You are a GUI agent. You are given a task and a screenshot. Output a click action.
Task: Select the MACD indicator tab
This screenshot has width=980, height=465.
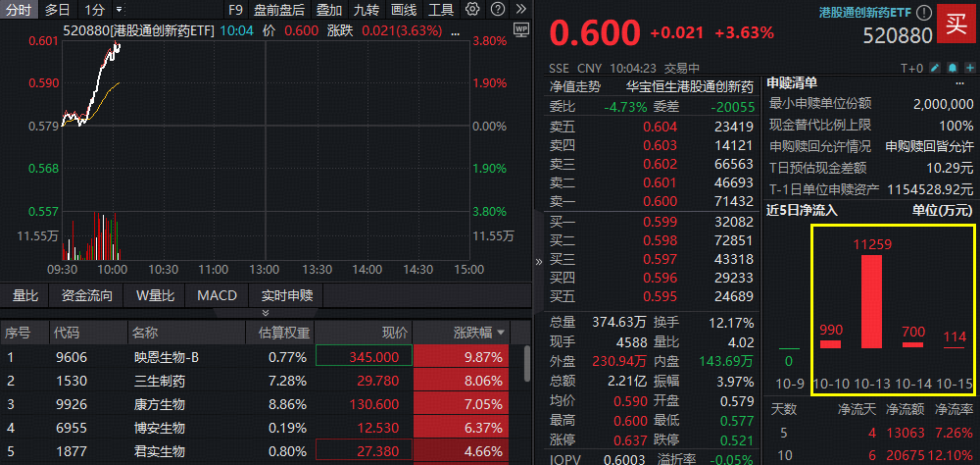(217, 295)
